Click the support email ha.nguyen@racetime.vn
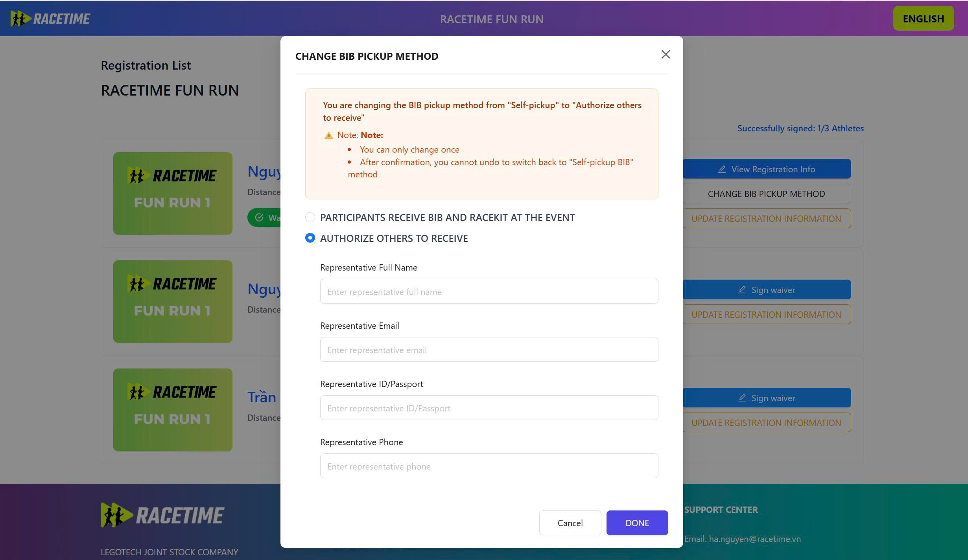This screenshot has height=560, width=968. 755,539
